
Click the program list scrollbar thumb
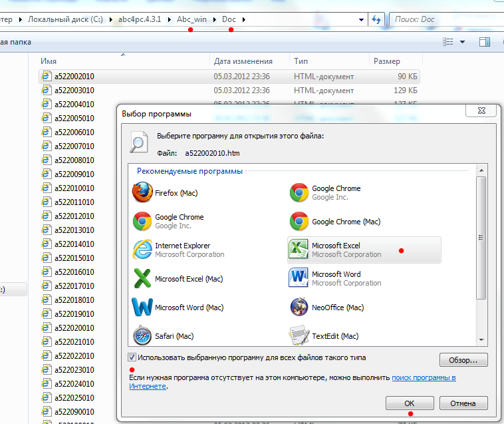481,238
